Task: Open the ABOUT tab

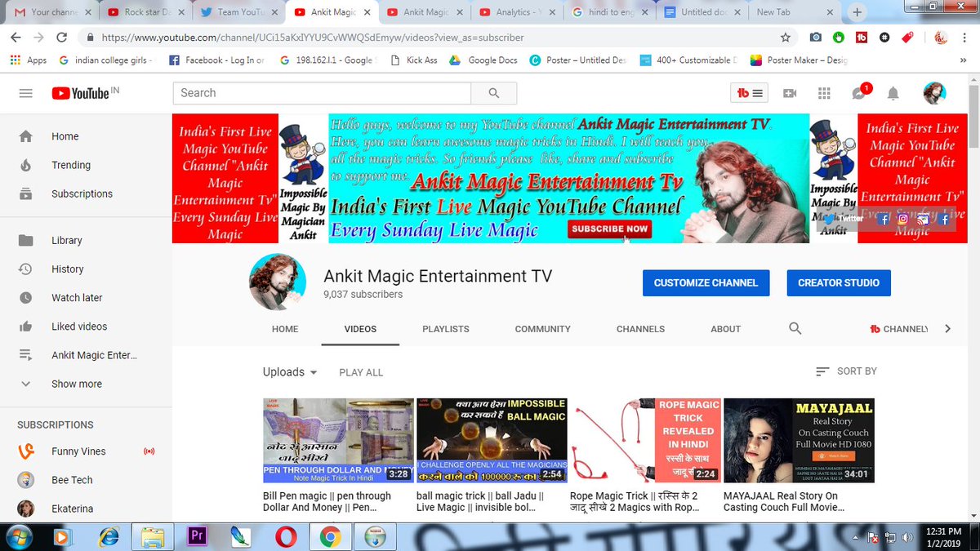Action: (x=725, y=329)
